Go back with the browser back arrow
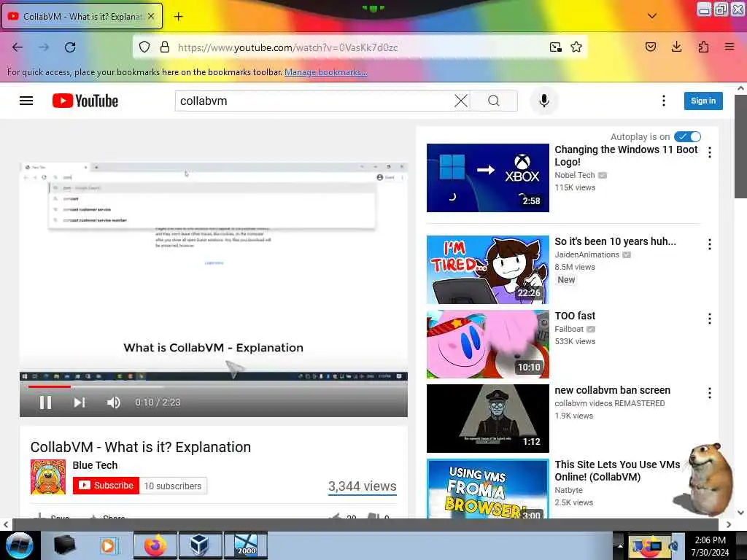Viewport: 747px width, 560px height. 18,47
